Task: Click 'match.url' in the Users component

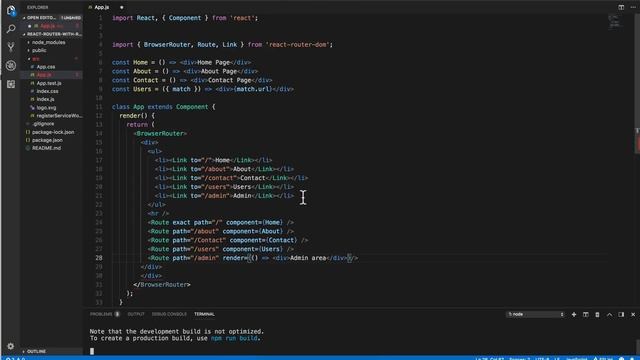Action: click(x=253, y=89)
